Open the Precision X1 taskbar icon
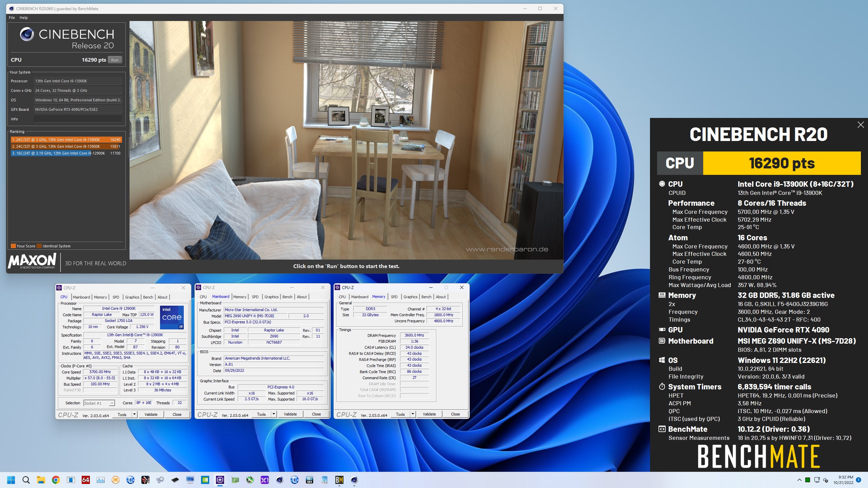This screenshot has height=488, width=868. pyautogui.click(x=264, y=480)
